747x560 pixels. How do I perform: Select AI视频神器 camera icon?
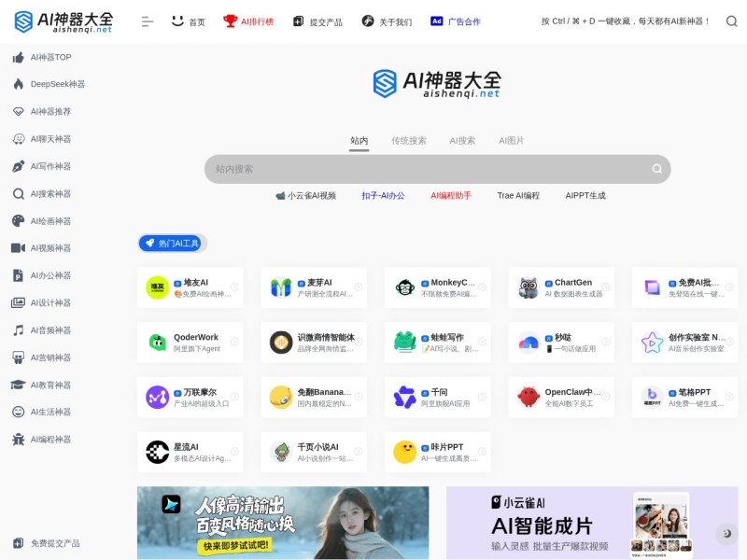tap(18, 248)
